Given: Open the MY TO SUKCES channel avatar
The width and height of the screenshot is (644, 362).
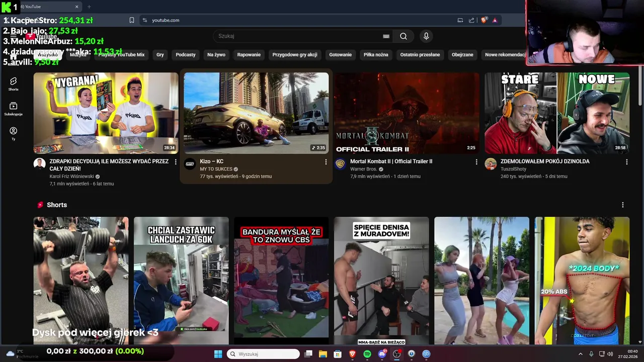Looking at the screenshot, I should pos(190,164).
